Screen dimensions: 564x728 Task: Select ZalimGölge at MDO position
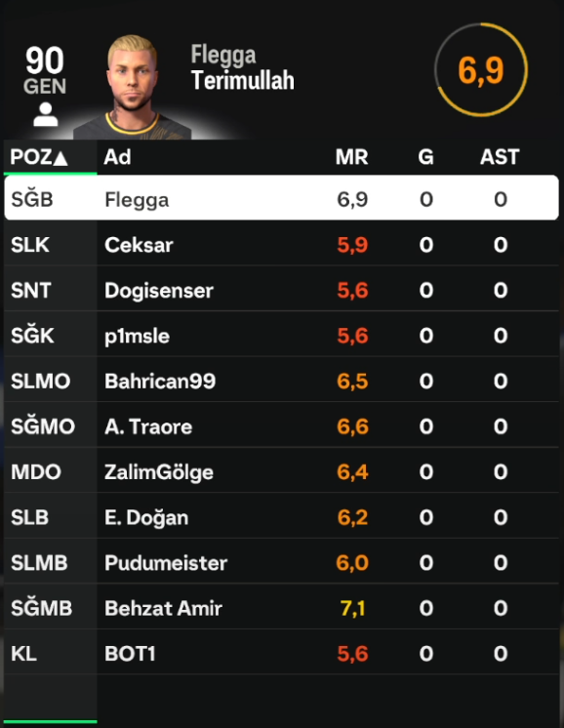click(x=281, y=471)
